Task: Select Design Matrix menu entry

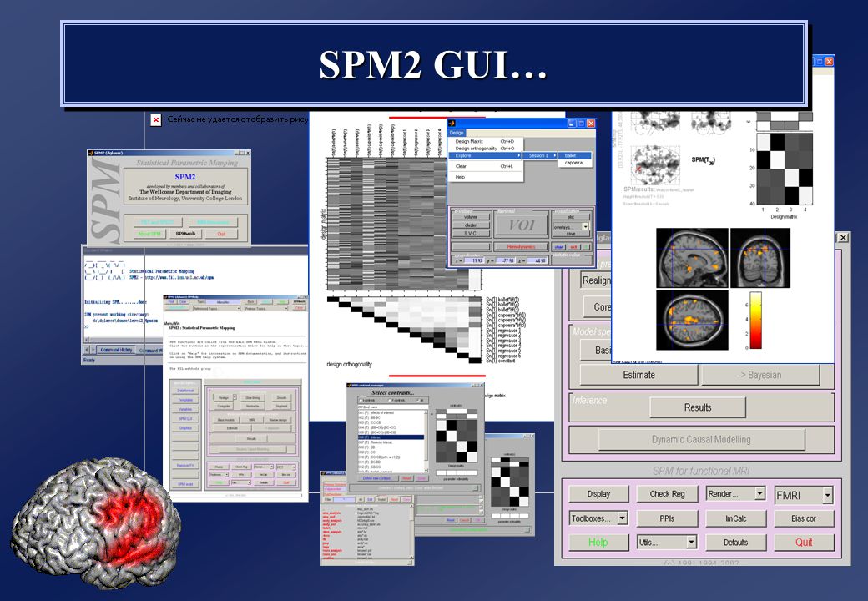Action: point(484,142)
